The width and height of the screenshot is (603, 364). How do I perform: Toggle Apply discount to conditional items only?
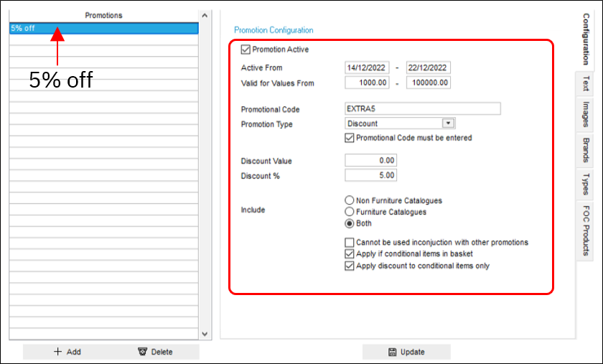[350, 266]
